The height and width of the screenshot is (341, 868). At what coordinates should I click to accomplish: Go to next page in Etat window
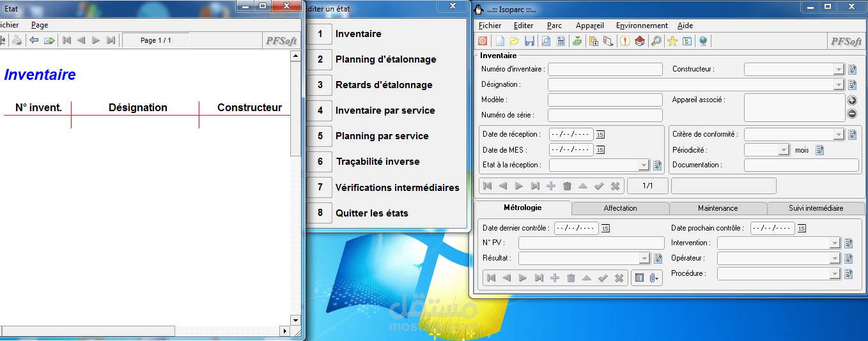(96, 40)
